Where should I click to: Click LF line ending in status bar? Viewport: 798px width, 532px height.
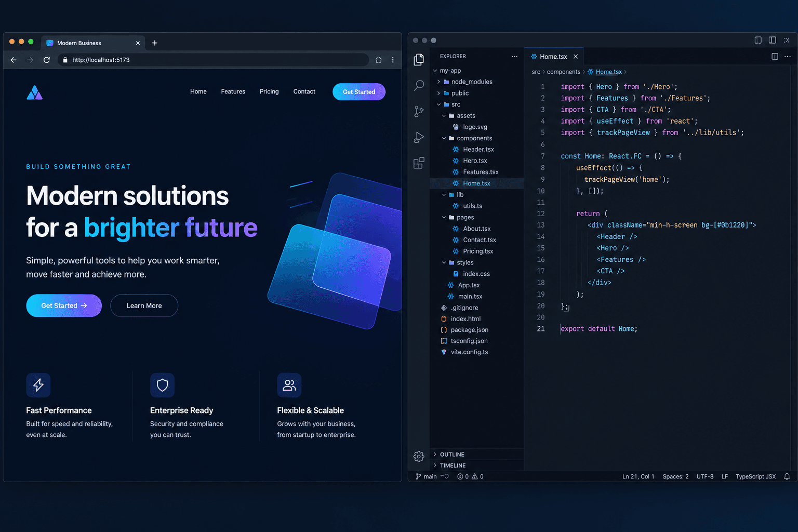[724, 476]
